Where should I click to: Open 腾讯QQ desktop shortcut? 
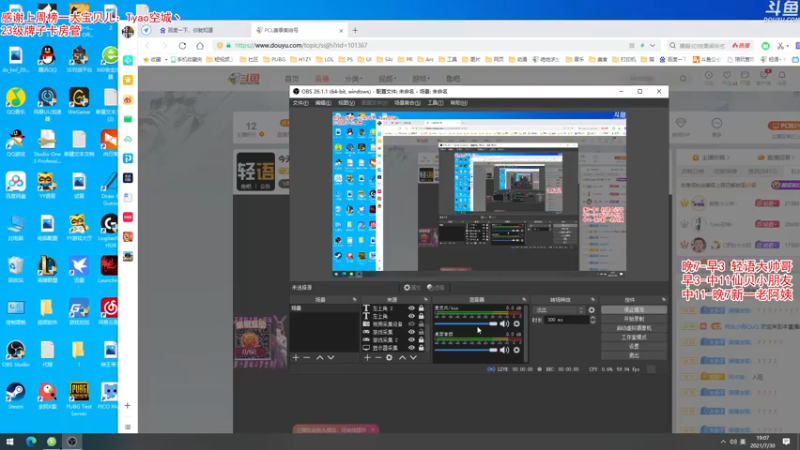click(47, 58)
